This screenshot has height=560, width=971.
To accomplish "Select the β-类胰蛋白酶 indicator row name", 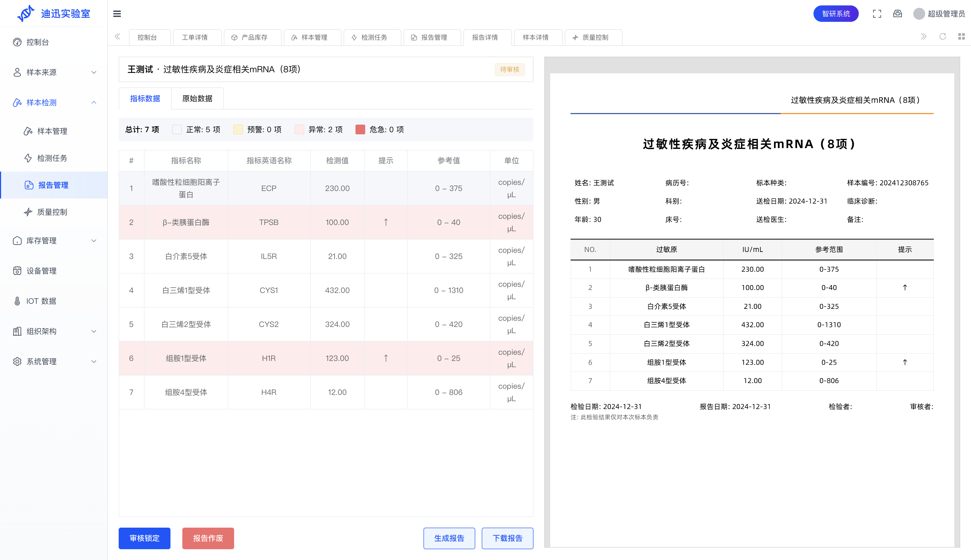I will (x=186, y=222).
